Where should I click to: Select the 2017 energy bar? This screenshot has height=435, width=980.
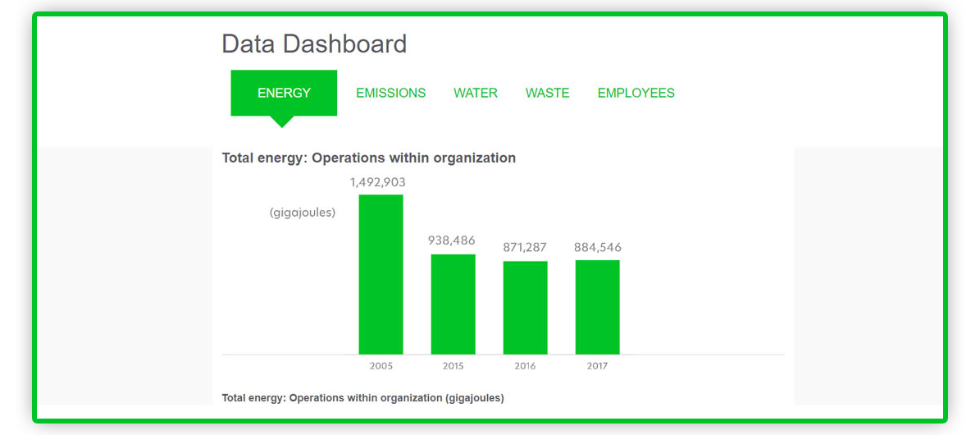tap(597, 306)
